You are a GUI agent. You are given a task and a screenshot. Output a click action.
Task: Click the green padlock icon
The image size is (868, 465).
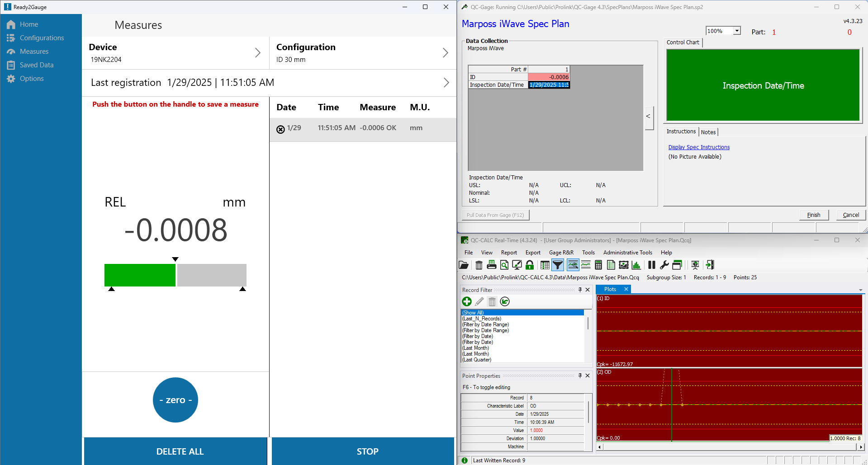(530, 265)
